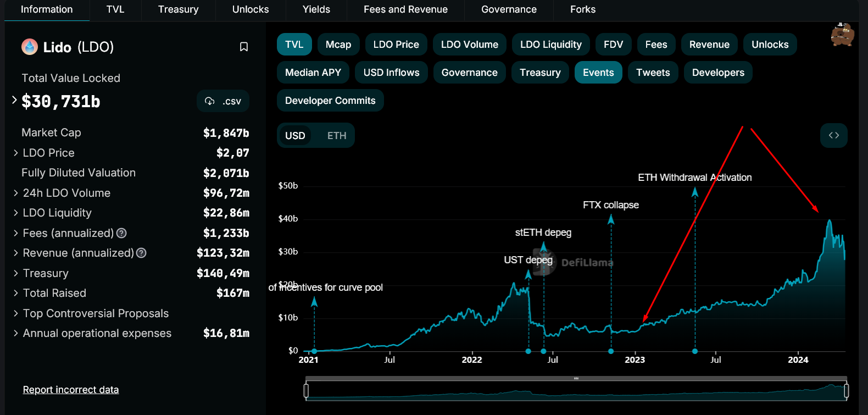The height and width of the screenshot is (415, 868).
Task: Click the FTX collapse event marker dot
Action: click(x=611, y=351)
